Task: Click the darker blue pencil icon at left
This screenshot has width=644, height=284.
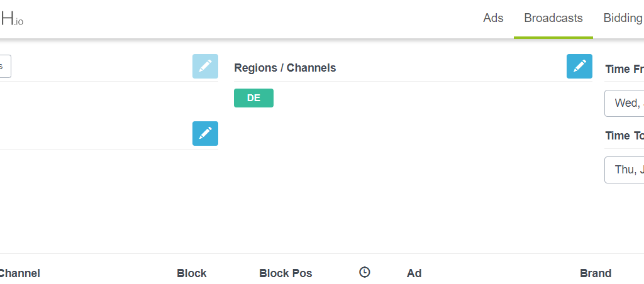Action: tap(206, 133)
